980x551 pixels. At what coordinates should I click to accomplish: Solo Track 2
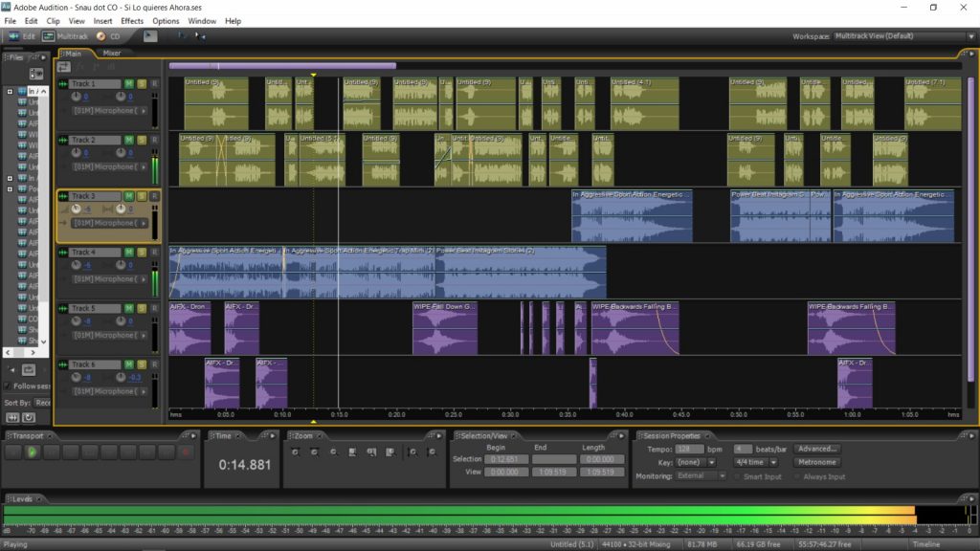click(x=142, y=141)
